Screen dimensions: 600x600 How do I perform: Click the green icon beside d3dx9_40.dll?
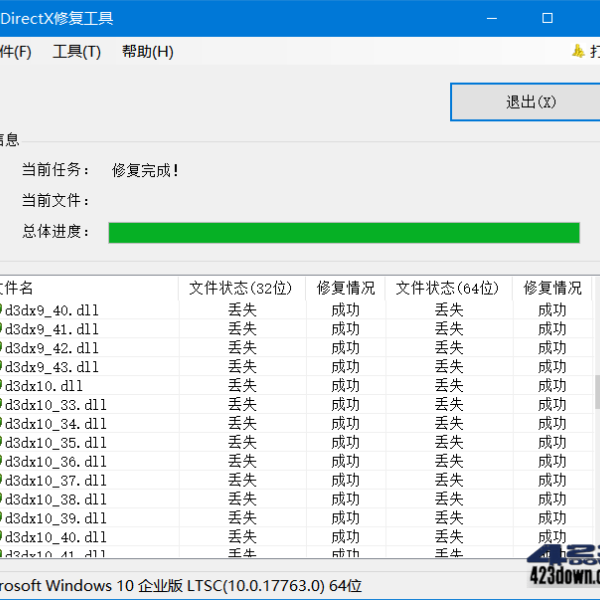[x=1, y=310]
